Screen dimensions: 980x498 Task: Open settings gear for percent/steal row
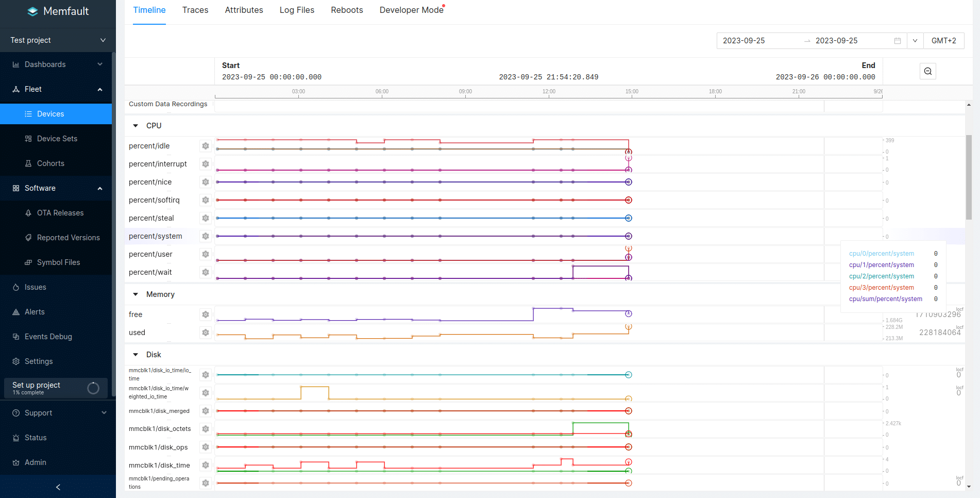206,218
